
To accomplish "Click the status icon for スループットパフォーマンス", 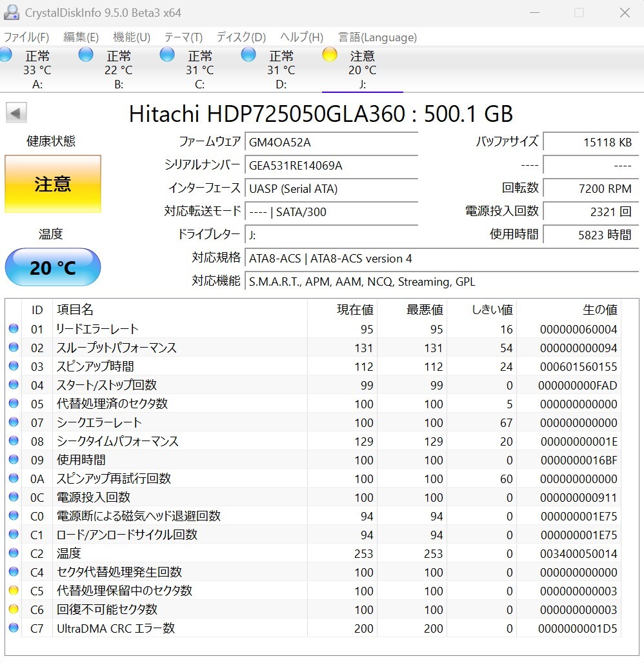I will 14,347.
